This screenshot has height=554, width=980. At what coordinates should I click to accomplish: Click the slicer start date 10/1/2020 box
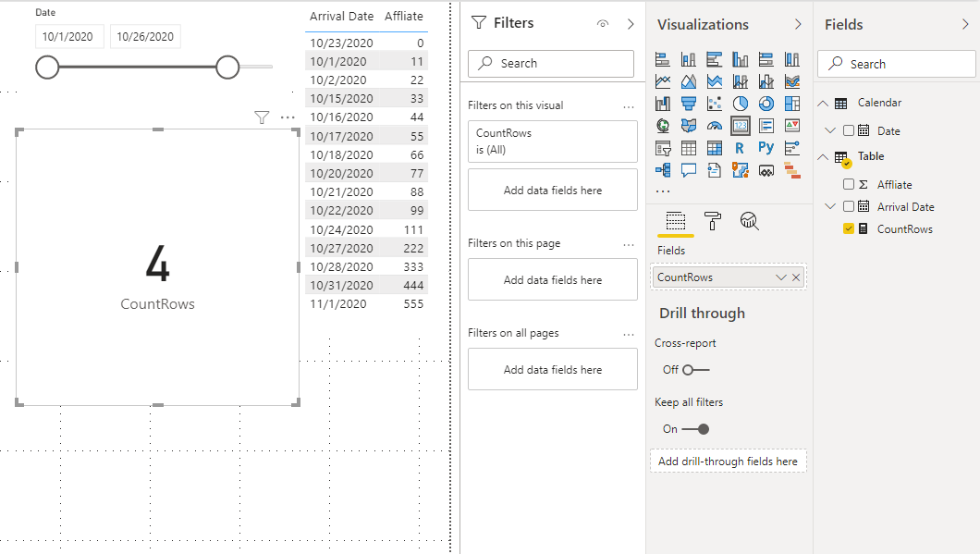(x=69, y=37)
